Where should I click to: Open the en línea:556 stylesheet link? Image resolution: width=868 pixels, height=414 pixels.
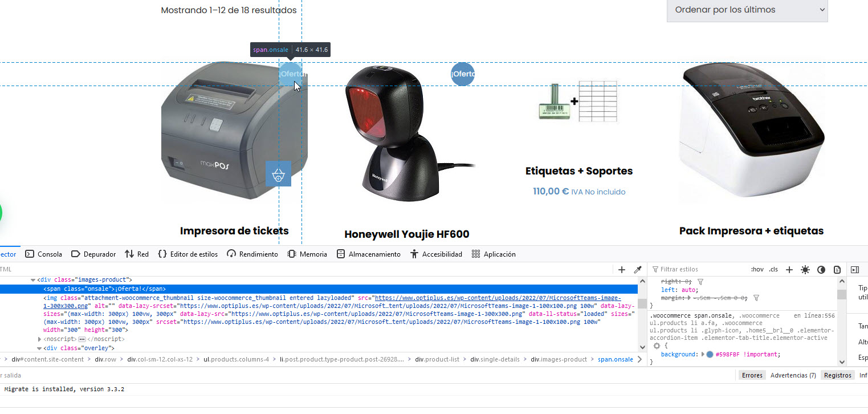pos(814,315)
